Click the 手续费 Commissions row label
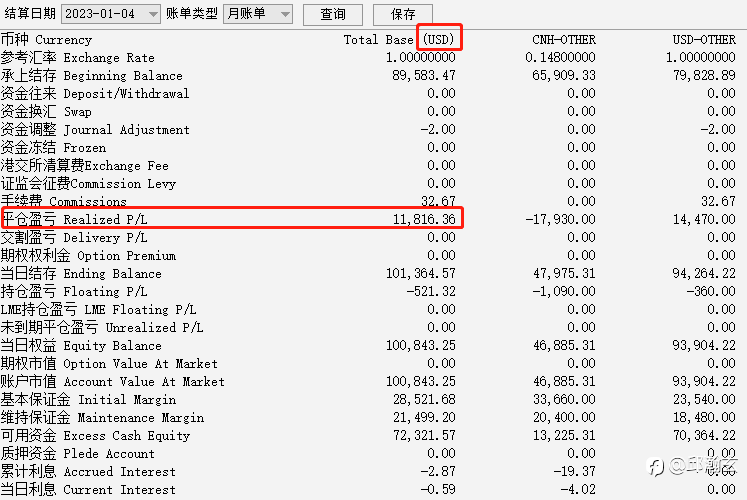 tap(63, 201)
